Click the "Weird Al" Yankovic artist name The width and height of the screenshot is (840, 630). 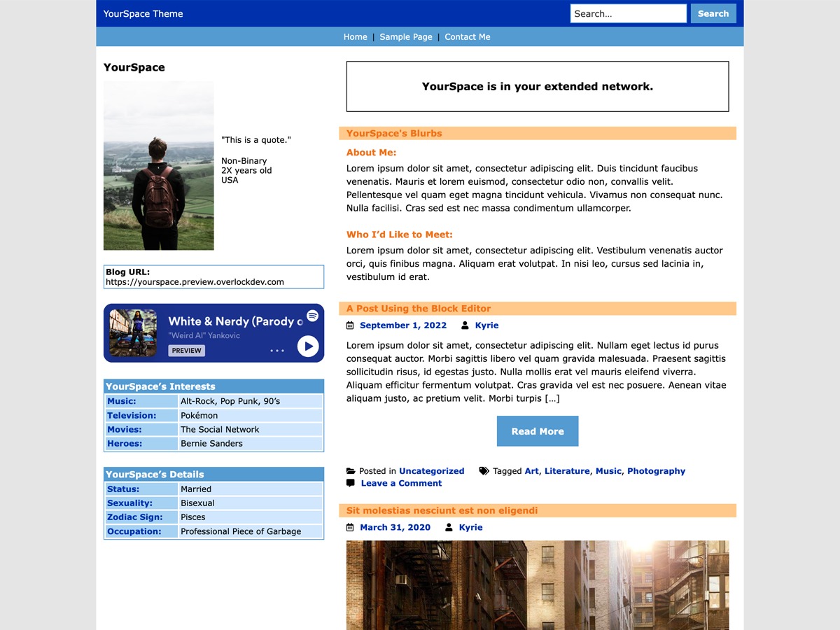point(204,335)
